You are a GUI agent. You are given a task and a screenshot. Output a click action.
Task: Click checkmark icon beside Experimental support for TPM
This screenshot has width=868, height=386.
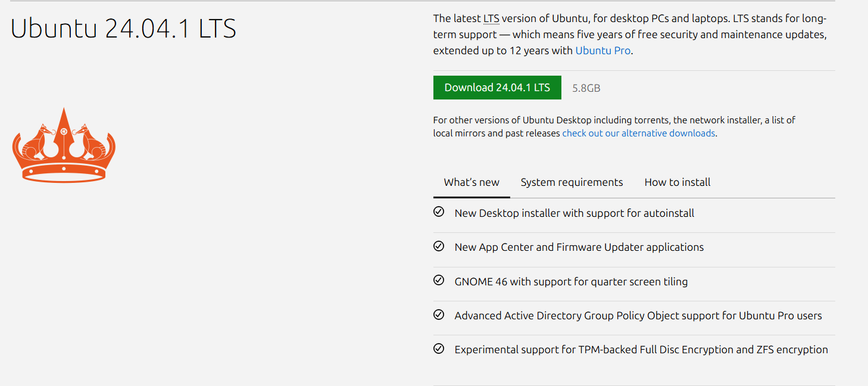pyautogui.click(x=439, y=348)
